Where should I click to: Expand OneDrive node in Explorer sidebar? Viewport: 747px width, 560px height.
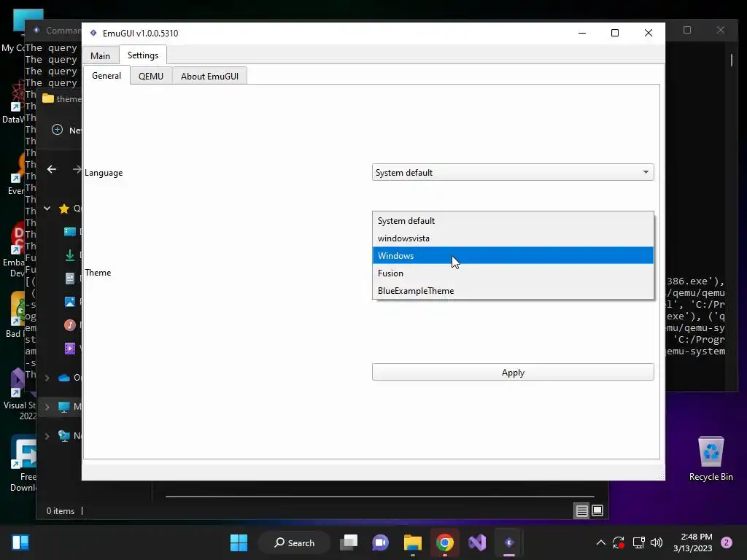(x=47, y=378)
